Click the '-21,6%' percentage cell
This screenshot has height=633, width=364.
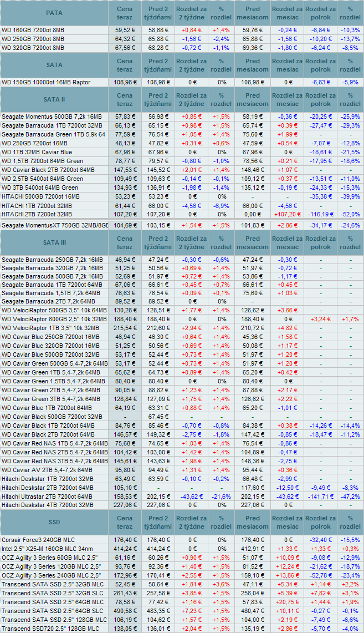pyautogui.click(x=221, y=497)
